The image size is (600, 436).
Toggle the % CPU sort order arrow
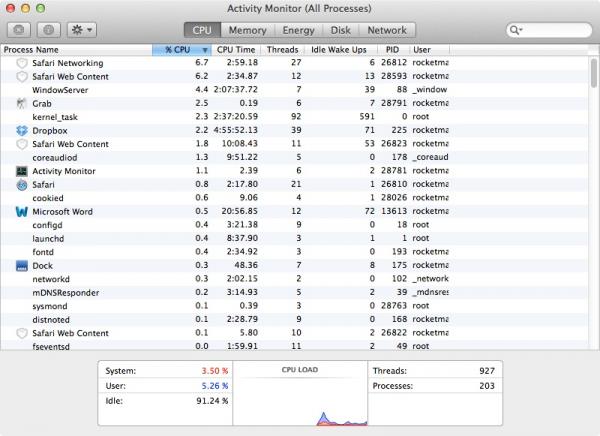pyautogui.click(x=205, y=50)
